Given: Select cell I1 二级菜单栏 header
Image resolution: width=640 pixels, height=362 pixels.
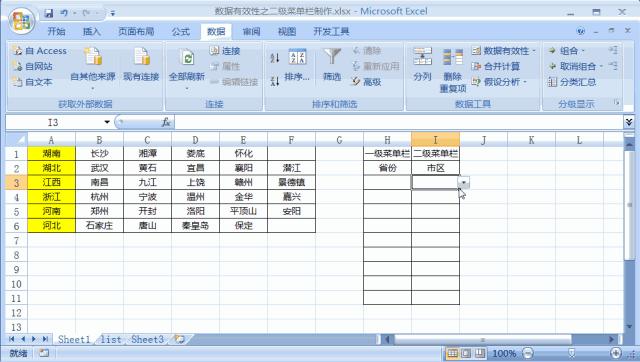Looking at the screenshot, I should pos(436,153).
